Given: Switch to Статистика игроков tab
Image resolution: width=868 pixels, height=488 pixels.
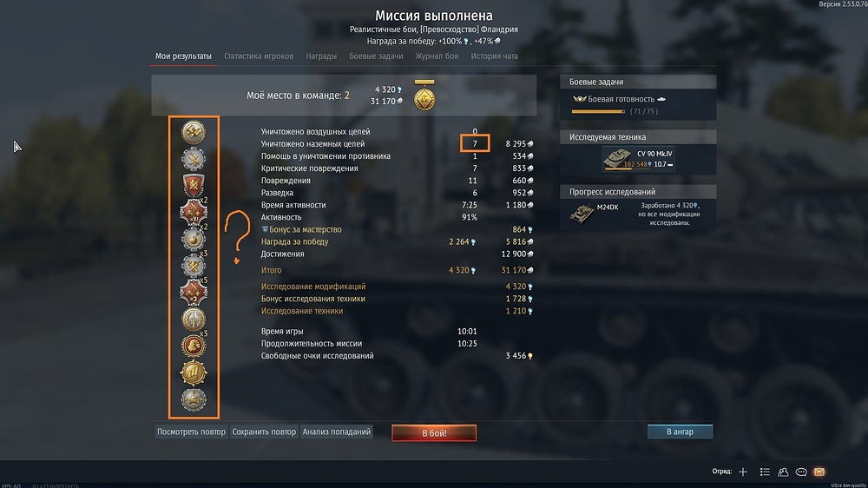Looking at the screenshot, I should (259, 56).
